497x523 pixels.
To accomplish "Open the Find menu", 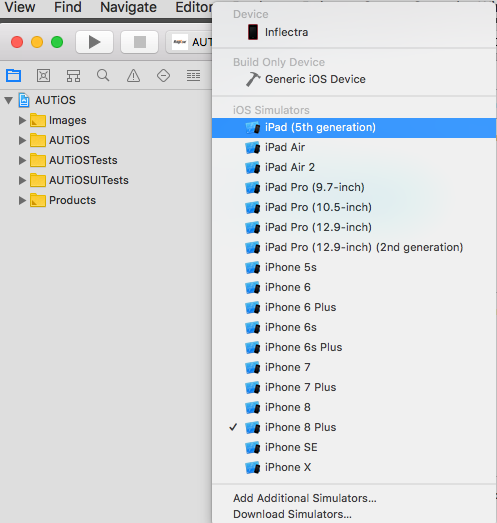I will (68, 7).
